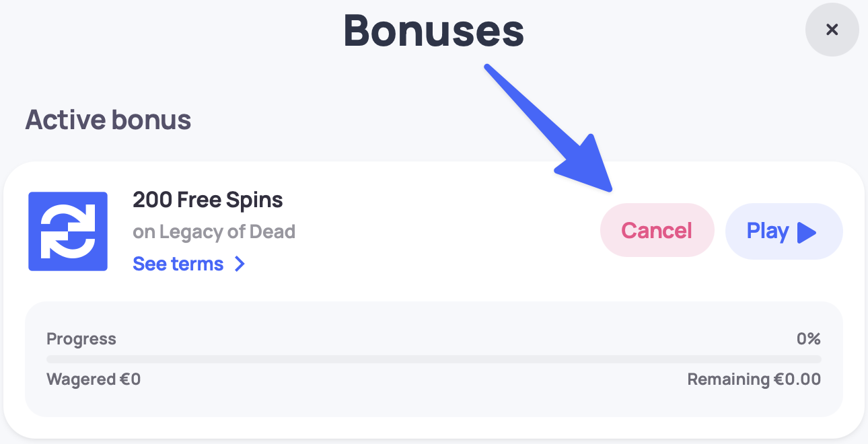Expand terms using the chevron arrow
The height and width of the screenshot is (444, 868).
tap(240, 264)
